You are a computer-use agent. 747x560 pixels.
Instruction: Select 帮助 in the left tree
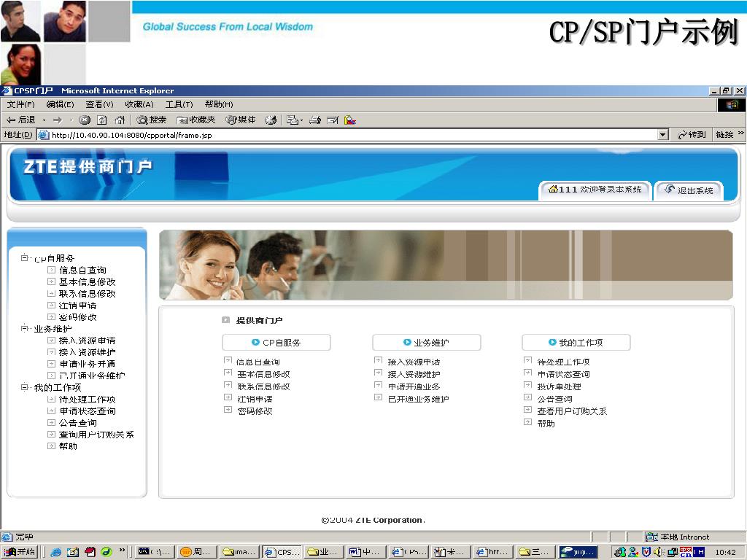(68, 446)
